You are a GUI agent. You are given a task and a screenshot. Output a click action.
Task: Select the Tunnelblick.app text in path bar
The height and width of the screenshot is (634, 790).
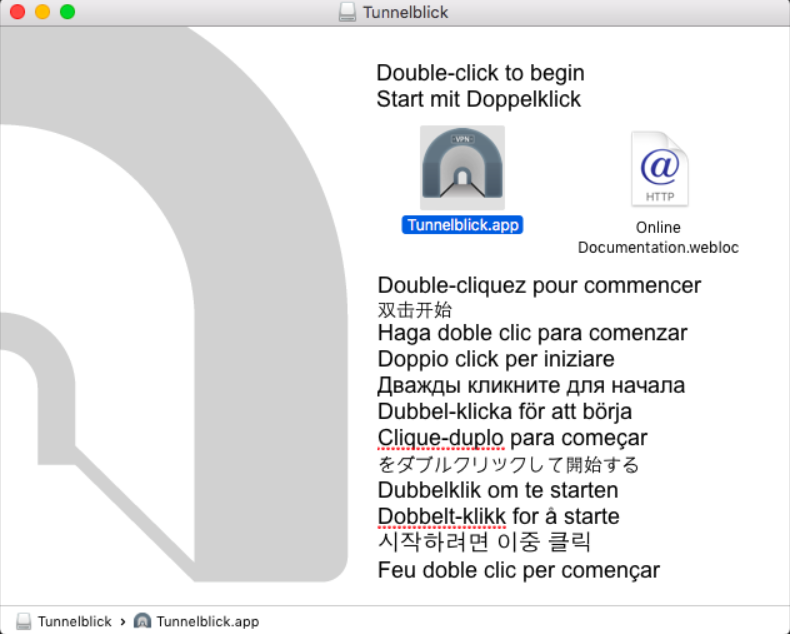click(x=207, y=621)
